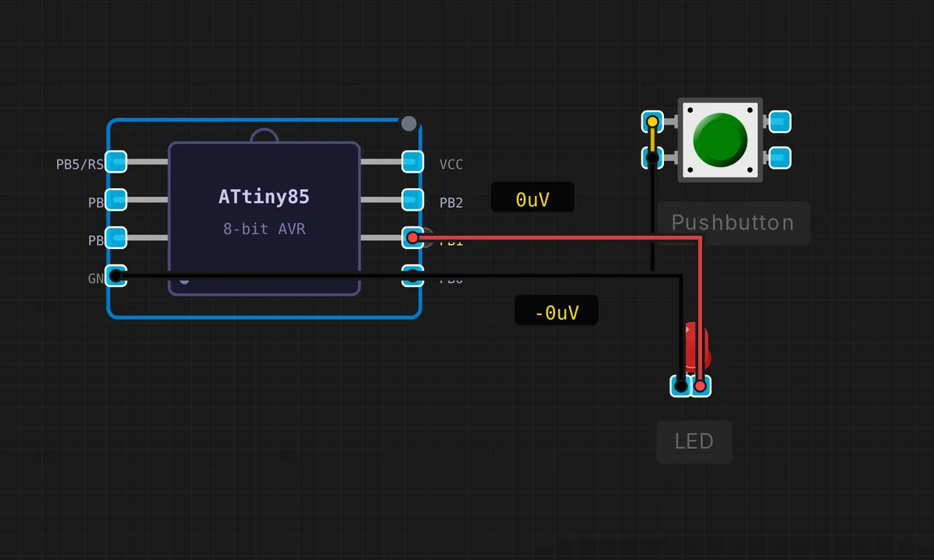
Task: Select the horizontal red wire segment
Action: [557, 237]
